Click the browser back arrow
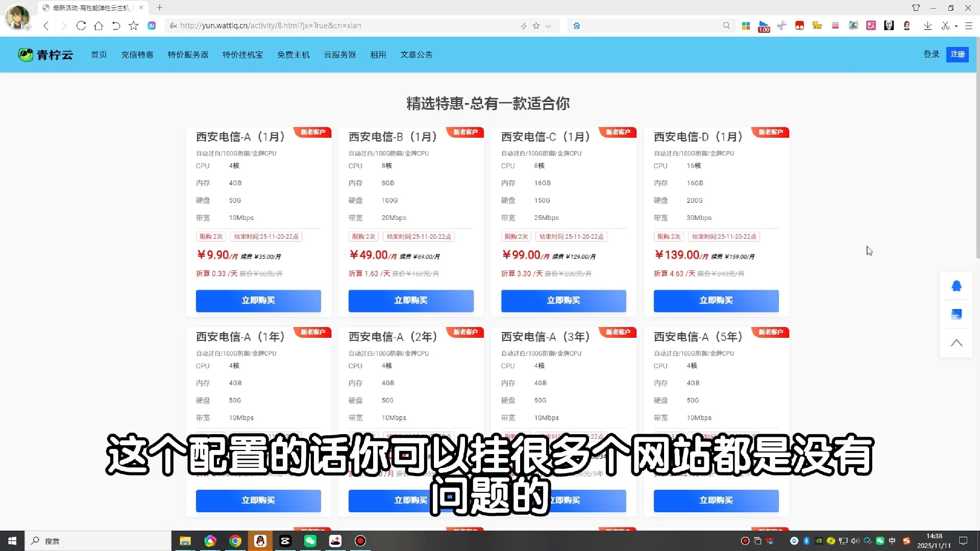This screenshot has height=551, width=980. (x=46, y=26)
